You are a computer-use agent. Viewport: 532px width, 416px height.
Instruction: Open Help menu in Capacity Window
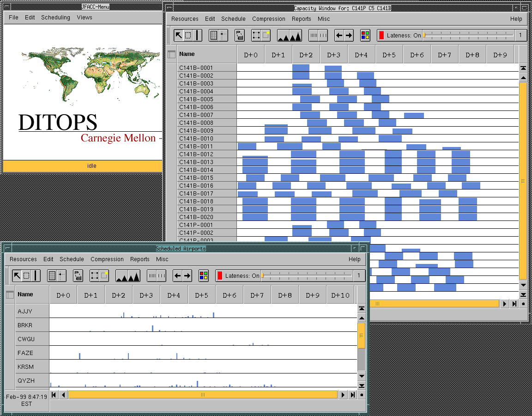[516, 19]
